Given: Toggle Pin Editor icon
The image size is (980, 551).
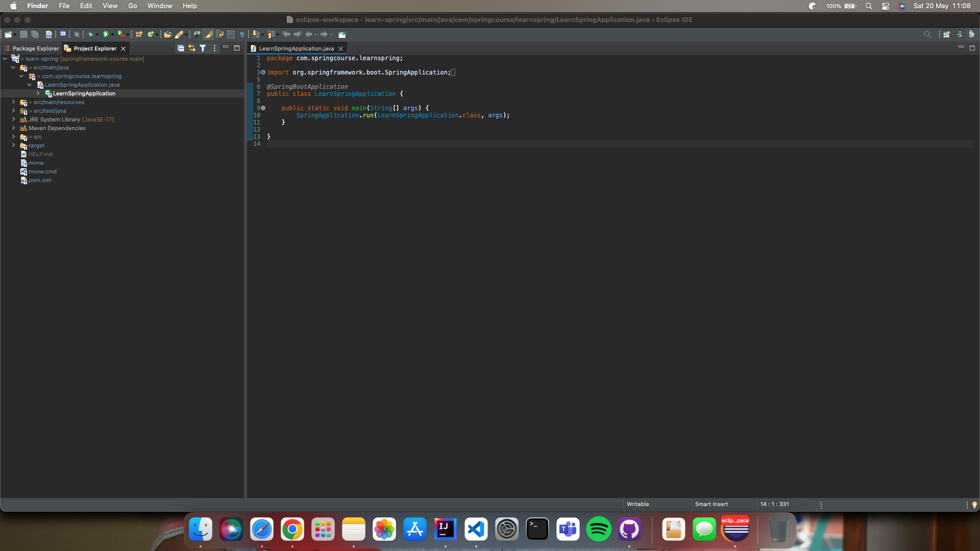Looking at the screenshot, I should [x=342, y=34].
